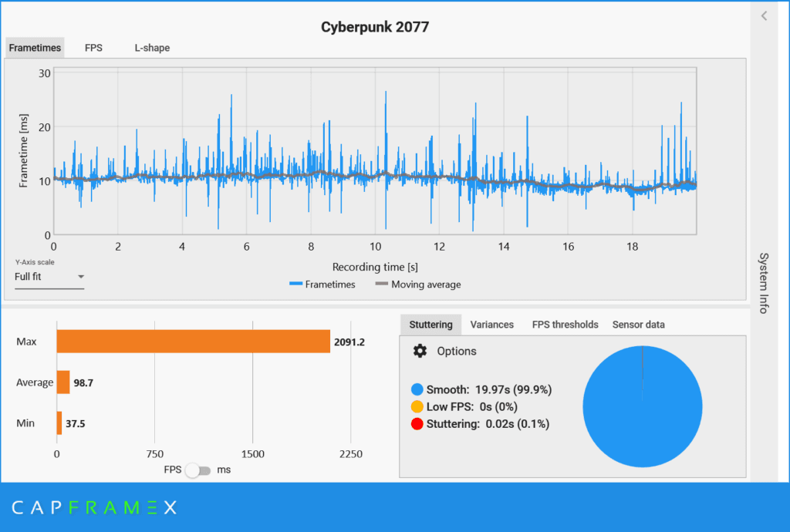Open the Options gear icon

[420, 351]
